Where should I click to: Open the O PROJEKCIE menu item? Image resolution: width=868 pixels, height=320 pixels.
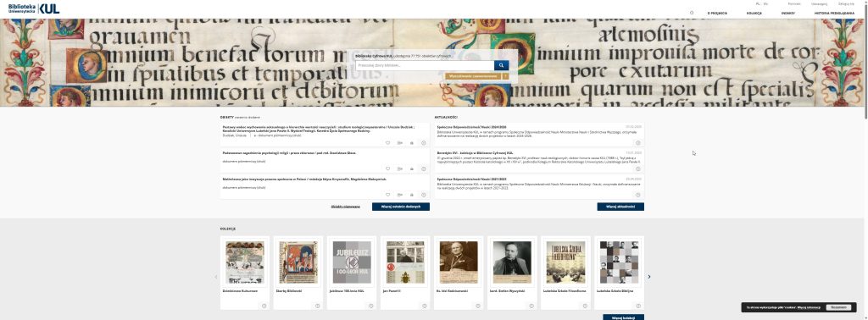tap(717, 13)
